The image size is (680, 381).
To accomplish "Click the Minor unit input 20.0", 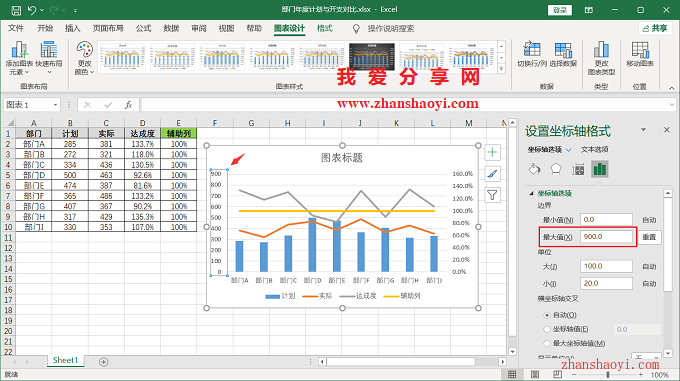I will [606, 283].
